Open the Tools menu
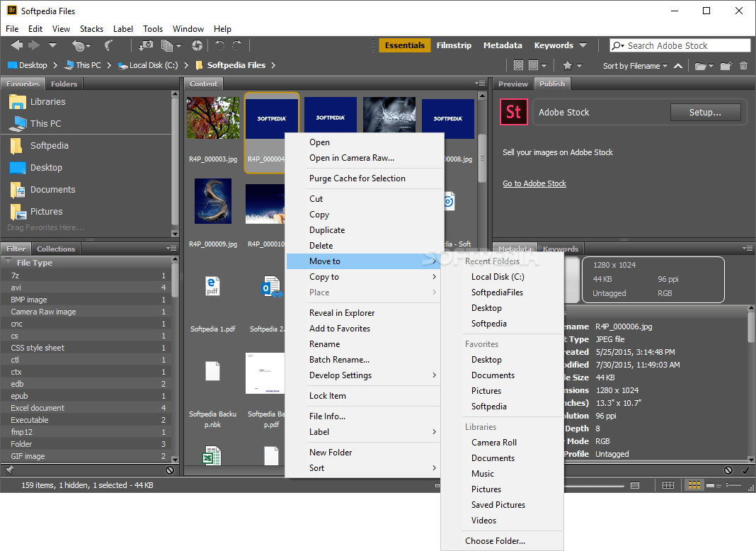Viewport: 756px width, 551px height. [153, 29]
